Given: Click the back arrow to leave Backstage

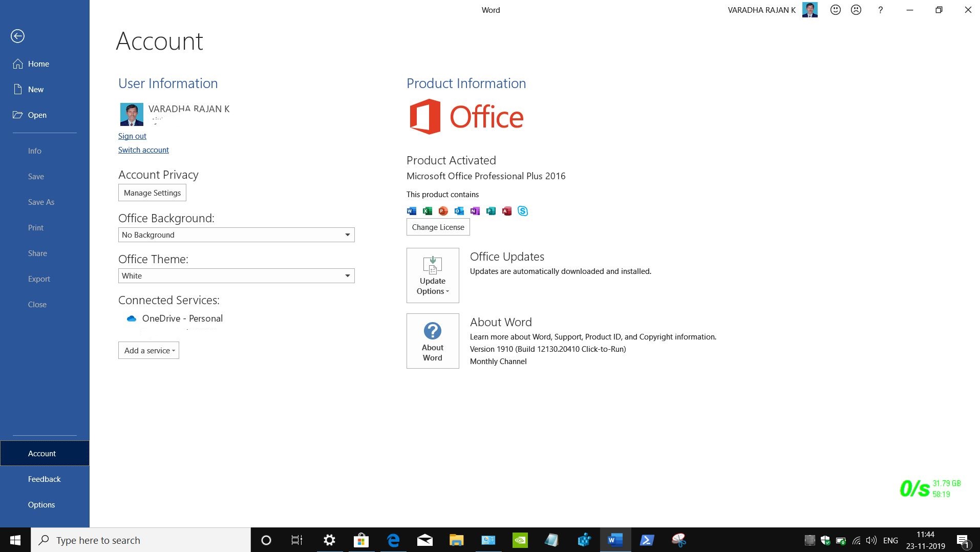Looking at the screenshot, I should 17,36.
